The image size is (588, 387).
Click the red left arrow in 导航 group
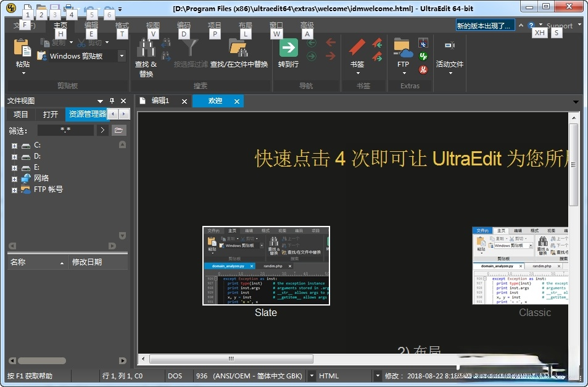(x=330, y=43)
